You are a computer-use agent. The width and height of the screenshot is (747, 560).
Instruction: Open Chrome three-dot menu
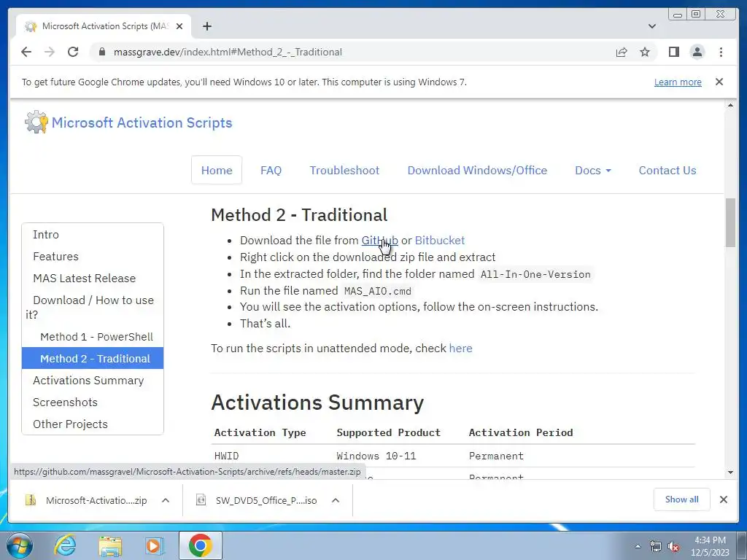point(721,52)
